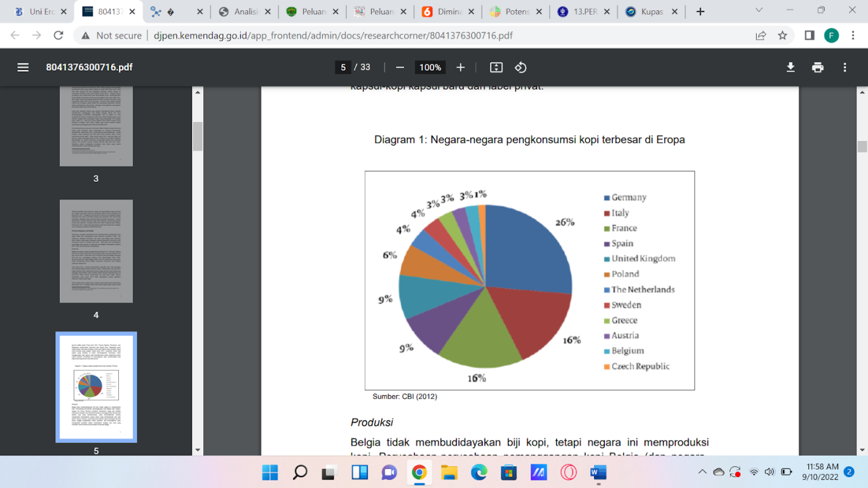Bookmark this page with star icon
Screen dimensions: 868x488
[x=782, y=36]
